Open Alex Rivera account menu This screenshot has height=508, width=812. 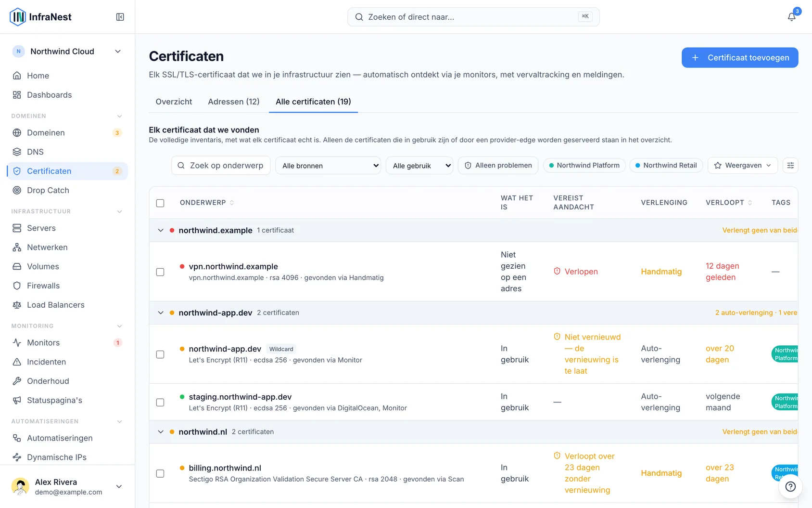[x=67, y=486]
